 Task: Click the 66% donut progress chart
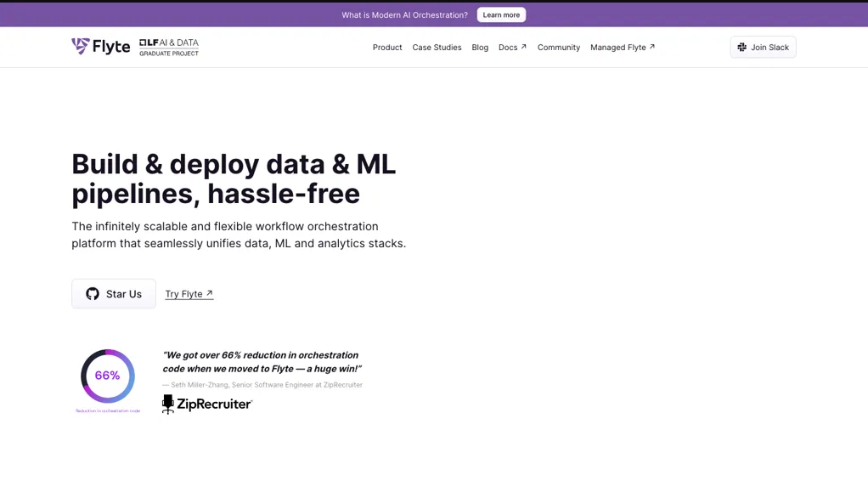[108, 376]
